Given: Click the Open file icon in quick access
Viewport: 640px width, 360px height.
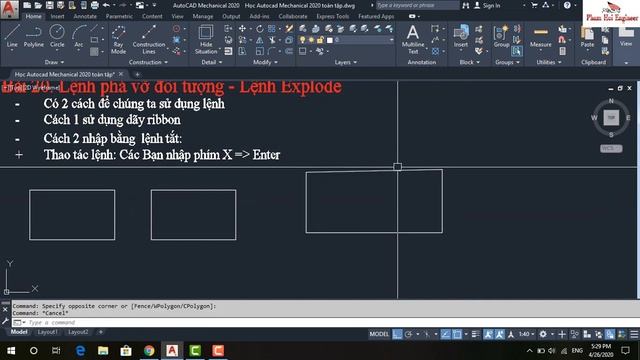Looking at the screenshot, I should pyautogui.click(x=38, y=5).
